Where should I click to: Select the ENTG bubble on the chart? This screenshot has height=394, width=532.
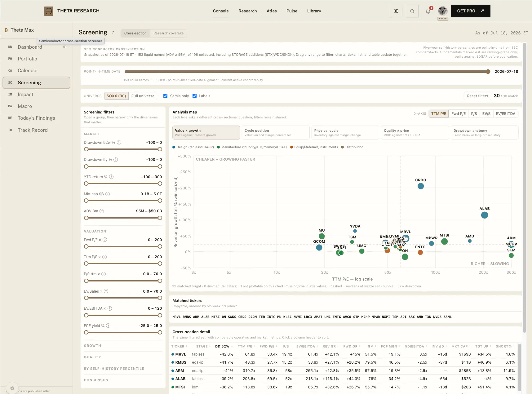(420, 252)
